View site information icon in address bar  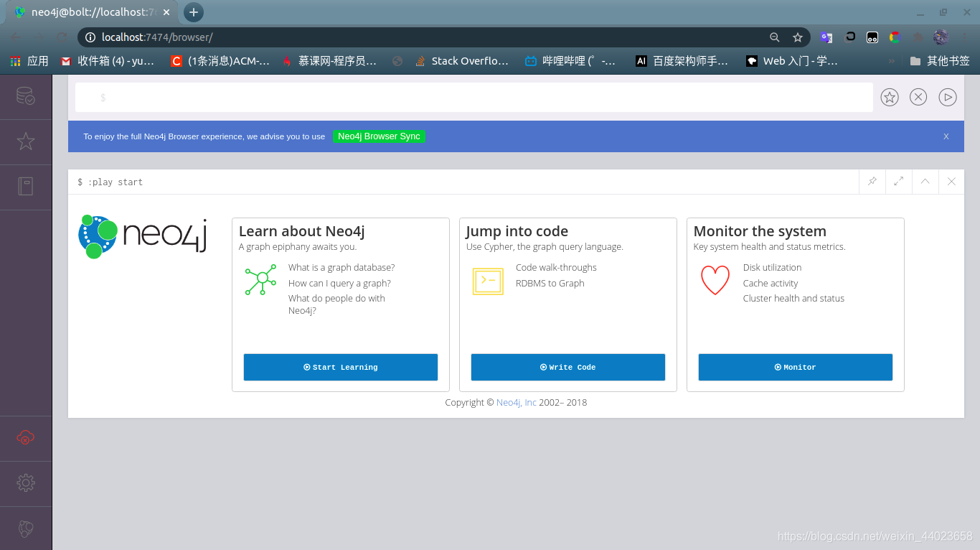pyautogui.click(x=90, y=37)
